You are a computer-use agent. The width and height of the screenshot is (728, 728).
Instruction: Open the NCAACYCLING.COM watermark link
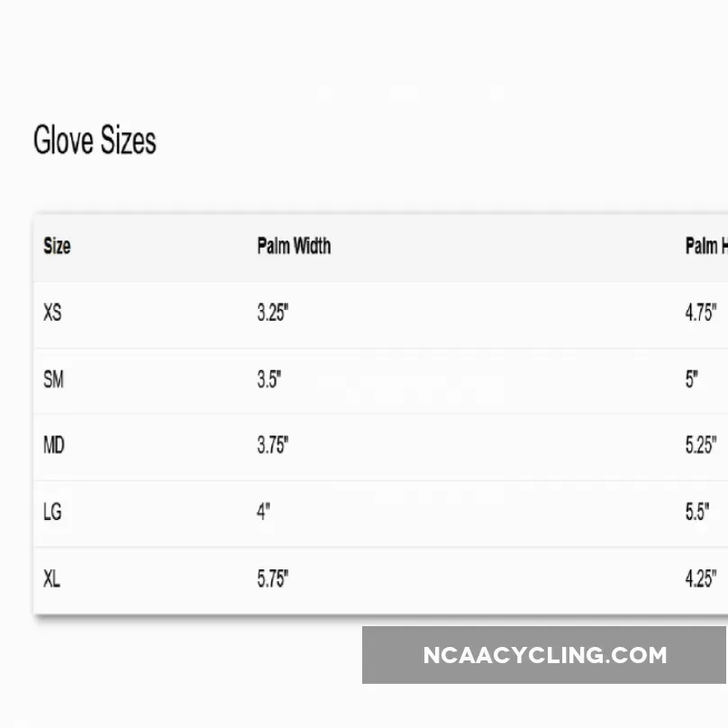[544, 655]
